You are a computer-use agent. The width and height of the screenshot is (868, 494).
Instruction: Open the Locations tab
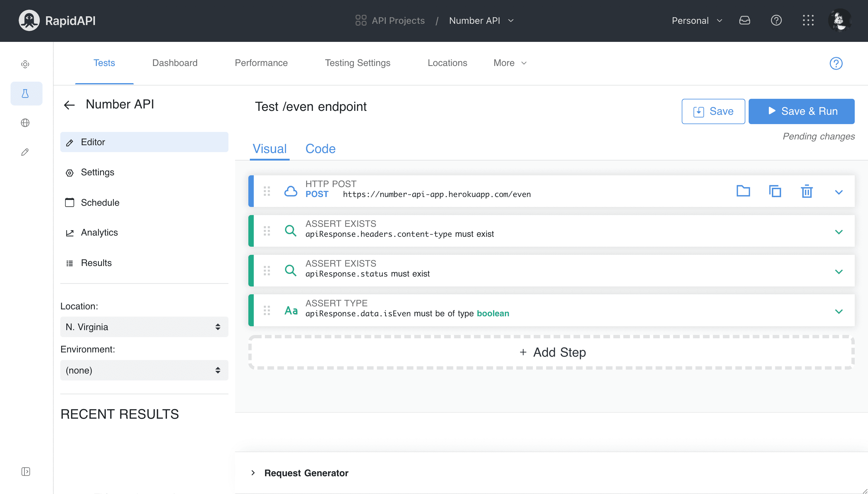[447, 63]
